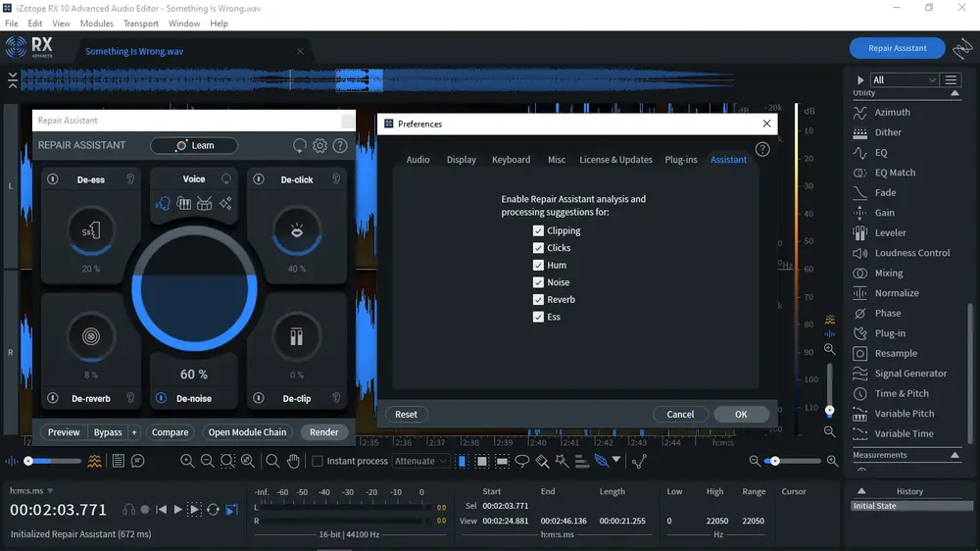Click Open Module Chain button
Image resolution: width=980 pixels, height=551 pixels.
coord(247,432)
